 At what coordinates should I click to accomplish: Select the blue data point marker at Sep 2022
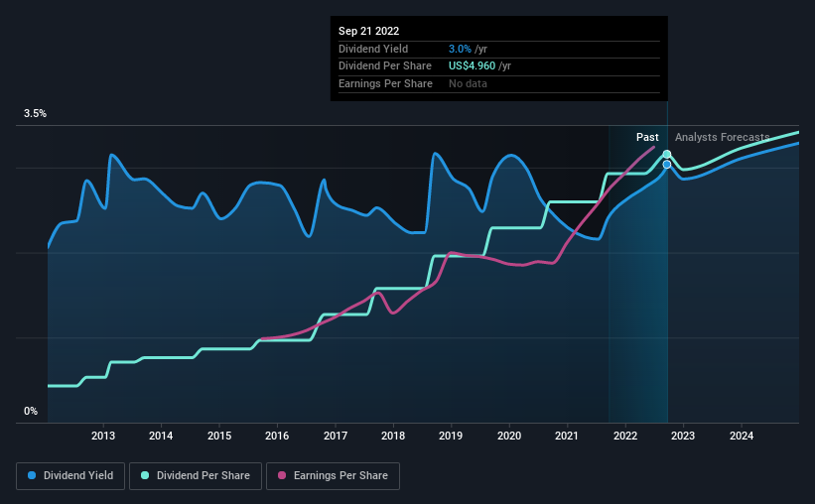[667, 164]
